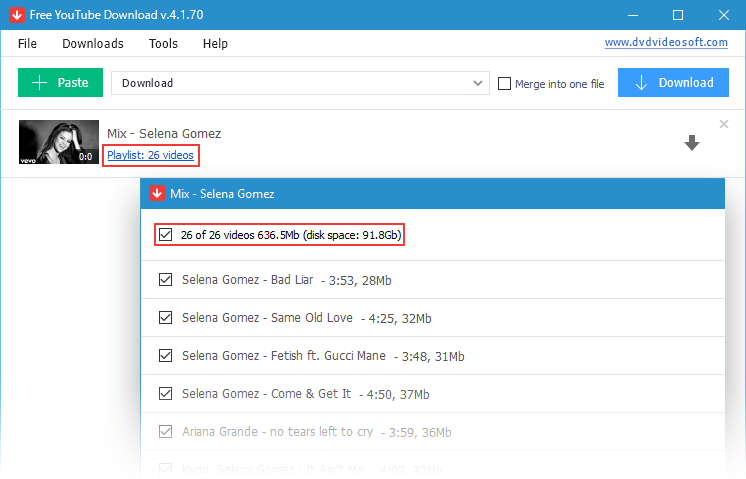
Task: Open the File menu
Action: click(x=27, y=44)
